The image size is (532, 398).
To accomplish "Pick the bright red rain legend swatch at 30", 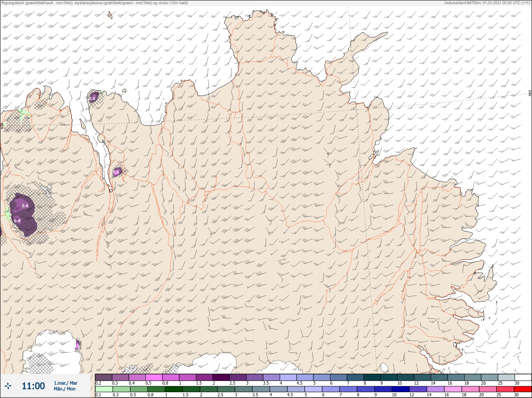I will [523, 390].
